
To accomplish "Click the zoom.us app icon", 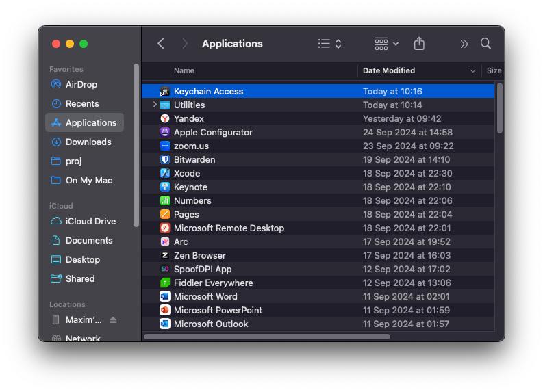I will pyautogui.click(x=165, y=146).
